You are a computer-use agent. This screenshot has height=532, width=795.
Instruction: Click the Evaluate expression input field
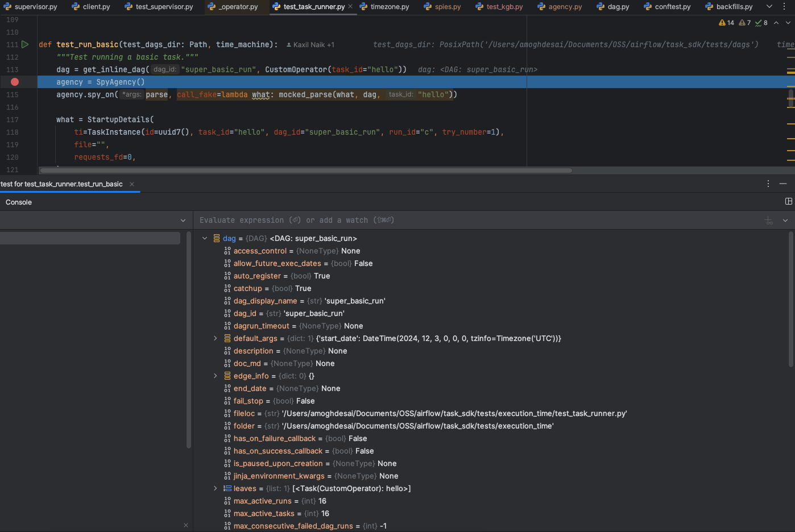pyautogui.click(x=478, y=220)
